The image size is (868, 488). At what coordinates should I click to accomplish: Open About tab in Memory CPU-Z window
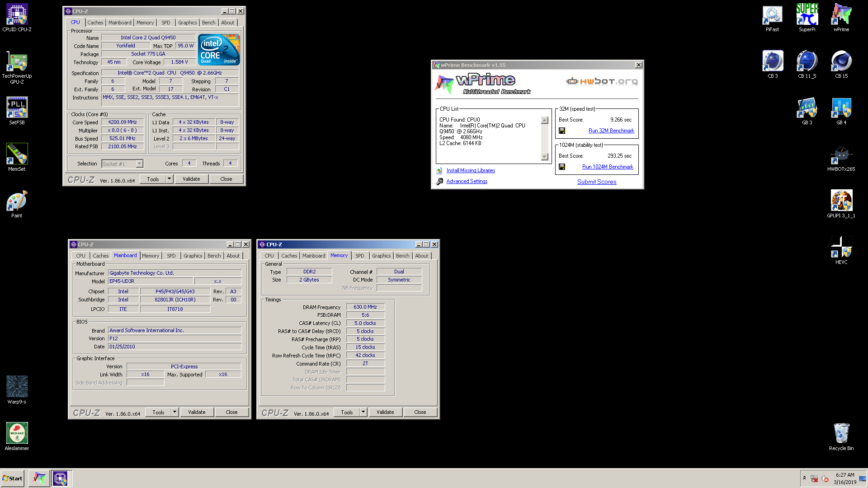point(421,256)
